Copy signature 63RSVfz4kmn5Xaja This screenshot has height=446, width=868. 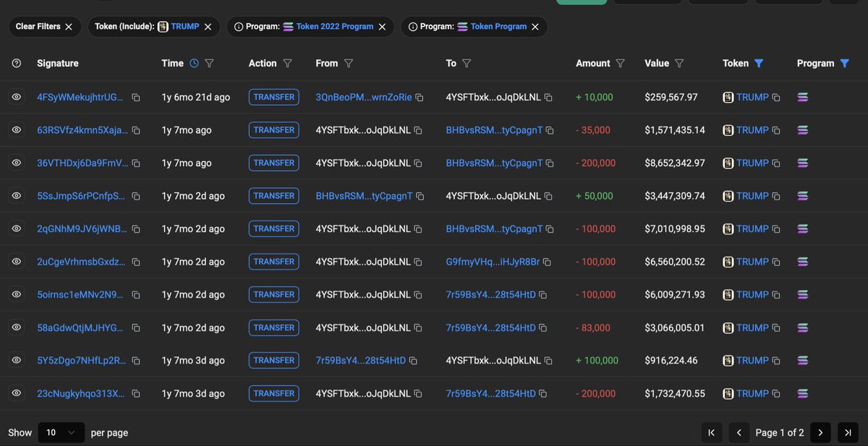click(x=136, y=130)
